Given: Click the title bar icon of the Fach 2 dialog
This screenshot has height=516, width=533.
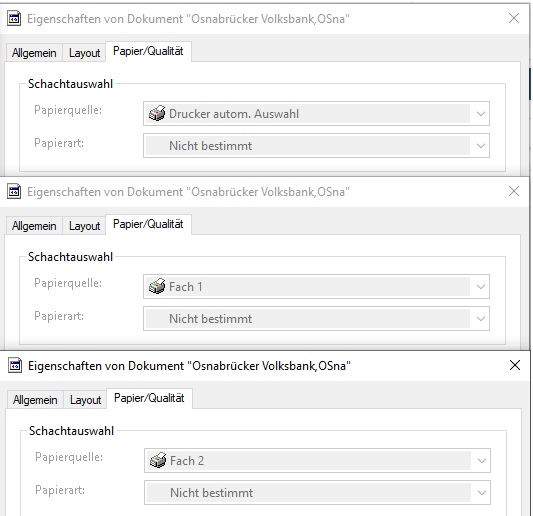Looking at the screenshot, I should click(15, 366).
